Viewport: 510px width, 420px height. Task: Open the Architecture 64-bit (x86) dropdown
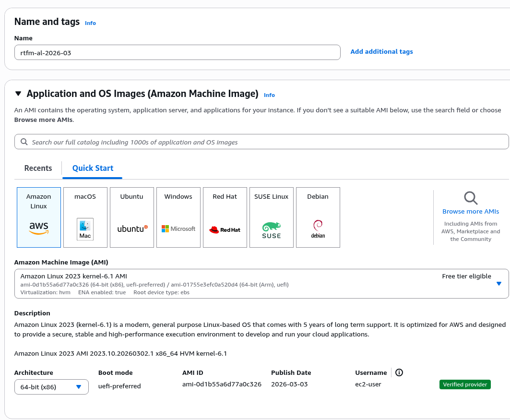point(51,387)
